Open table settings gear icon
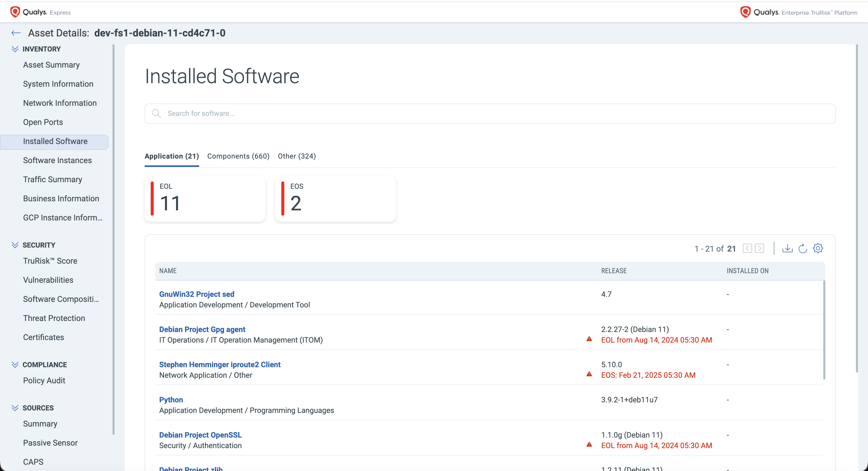This screenshot has width=868, height=471. click(x=818, y=249)
